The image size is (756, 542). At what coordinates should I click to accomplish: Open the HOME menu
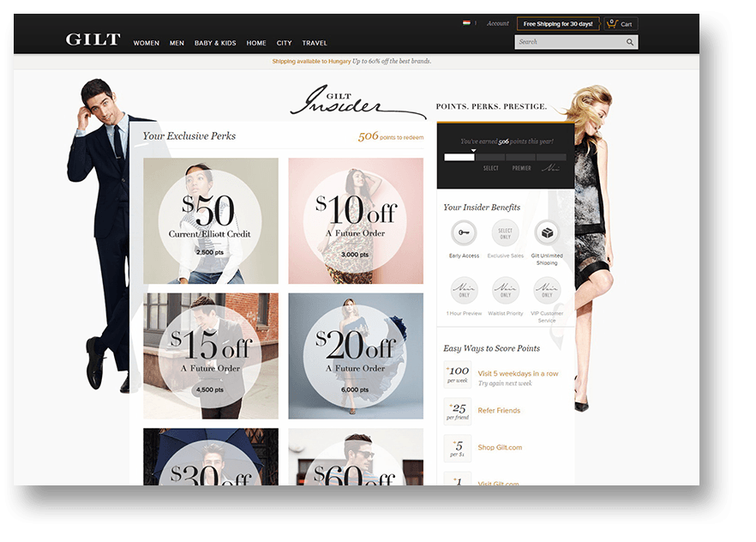point(256,43)
